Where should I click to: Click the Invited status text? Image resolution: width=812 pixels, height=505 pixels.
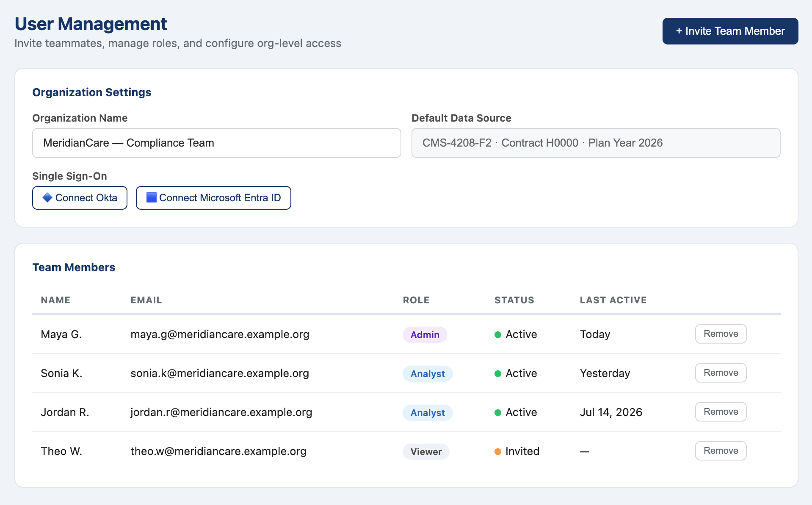click(522, 451)
